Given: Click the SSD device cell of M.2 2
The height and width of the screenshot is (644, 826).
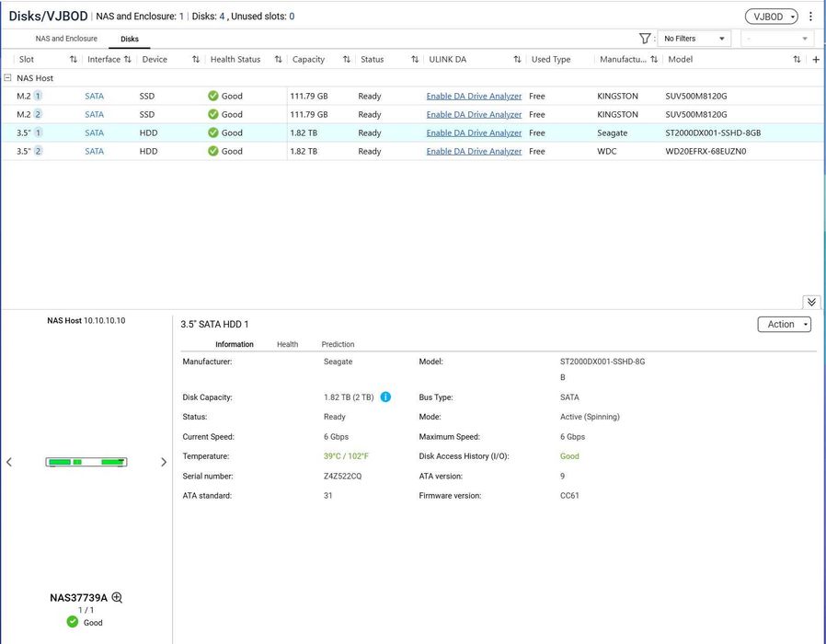Looking at the screenshot, I should tap(147, 114).
